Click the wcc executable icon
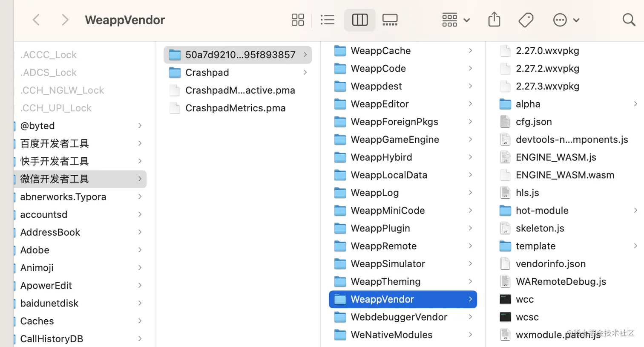 click(x=505, y=299)
